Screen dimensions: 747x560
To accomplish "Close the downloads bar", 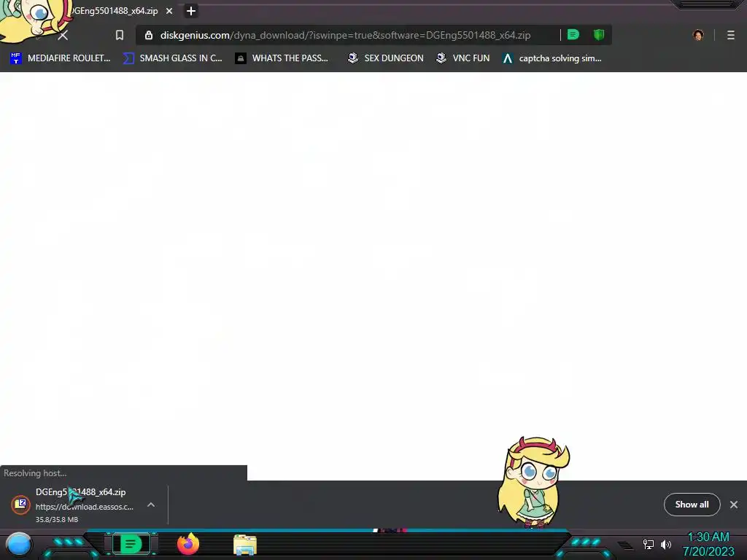I will pos(734,505).
